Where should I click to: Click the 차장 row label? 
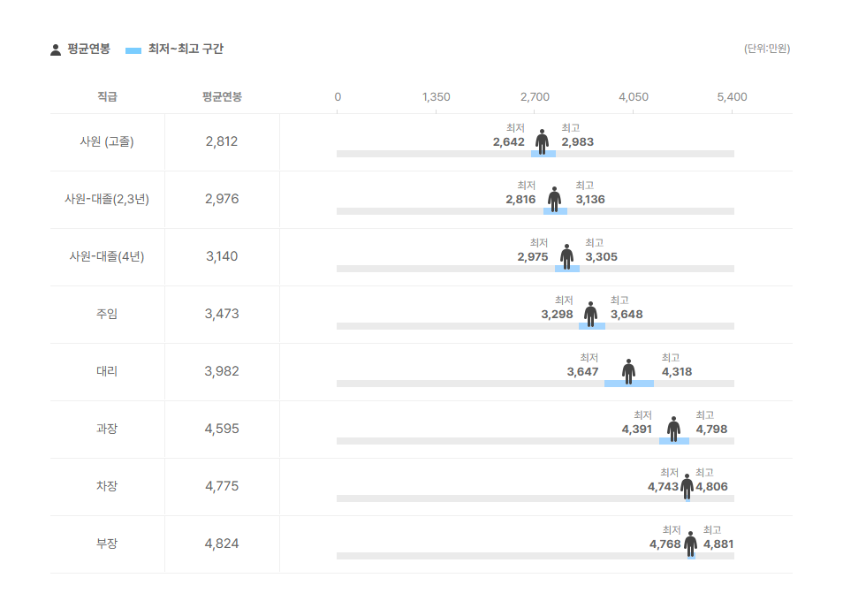(107, 486)
